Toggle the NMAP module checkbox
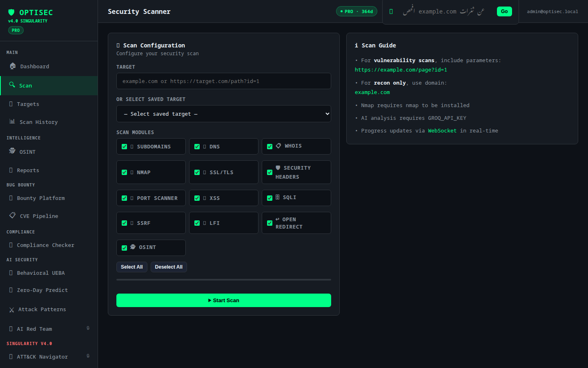588x368 pixels. pos(124,172)
